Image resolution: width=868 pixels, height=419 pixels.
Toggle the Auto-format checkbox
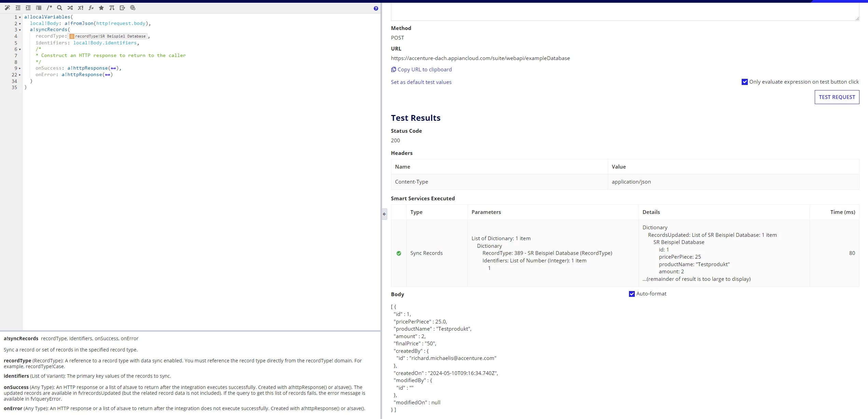tap(632, 294)
